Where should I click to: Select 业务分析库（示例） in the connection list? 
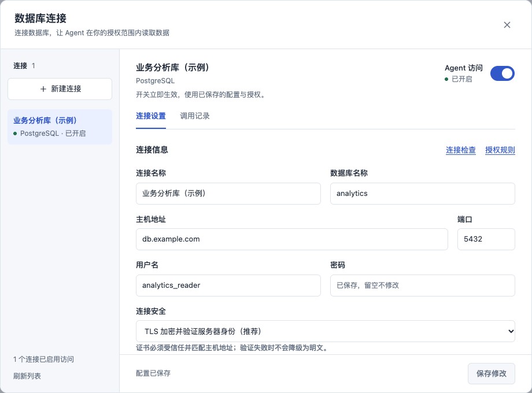(60, 127)
